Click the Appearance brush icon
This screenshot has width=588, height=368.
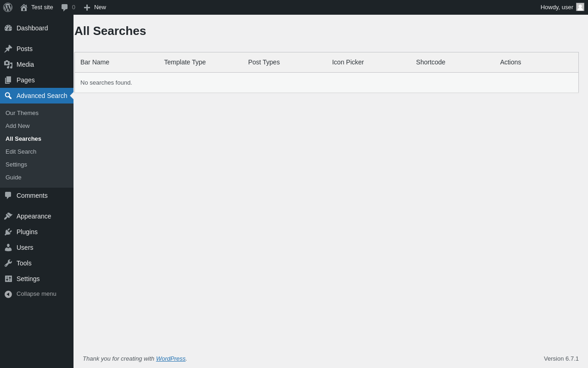pyautogui.click(x=8, y=216)
